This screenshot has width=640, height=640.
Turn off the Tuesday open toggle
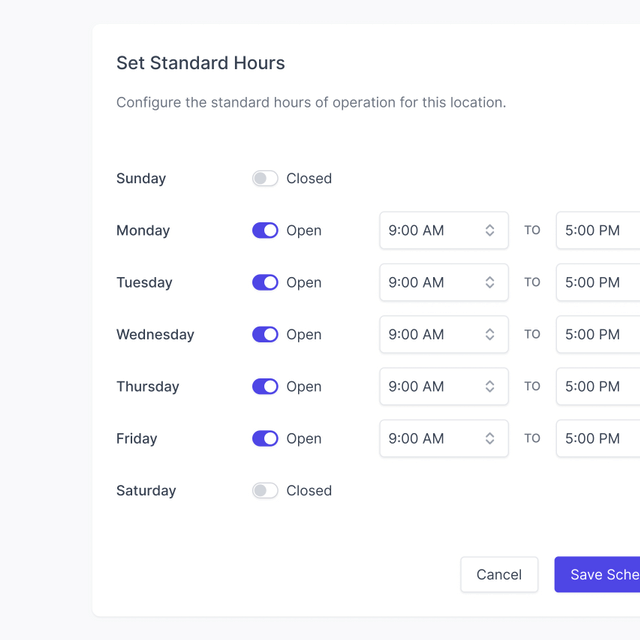coord(265,283)
